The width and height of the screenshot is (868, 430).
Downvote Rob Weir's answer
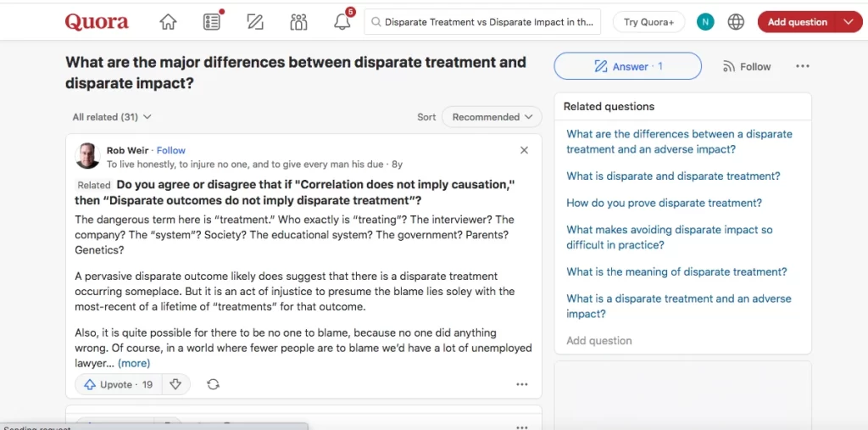coord(175,384)
